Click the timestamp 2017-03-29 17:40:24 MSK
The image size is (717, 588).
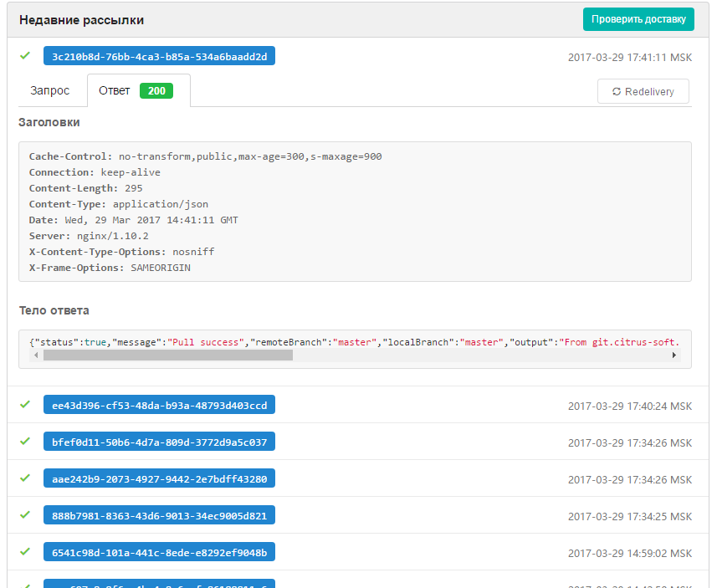point(630,406)
